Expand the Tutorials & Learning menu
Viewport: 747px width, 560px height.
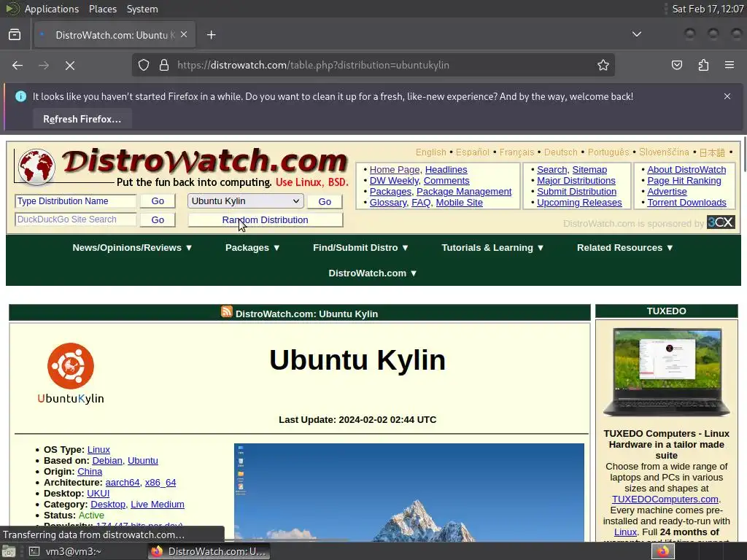click(492, 248)
